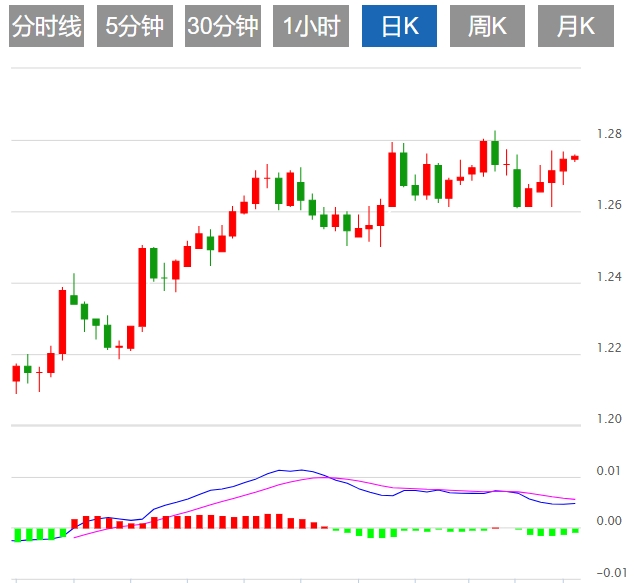
Task: Click the first candlestick at the chart's left
Action: pyautogui.click(x=16, y=379)
